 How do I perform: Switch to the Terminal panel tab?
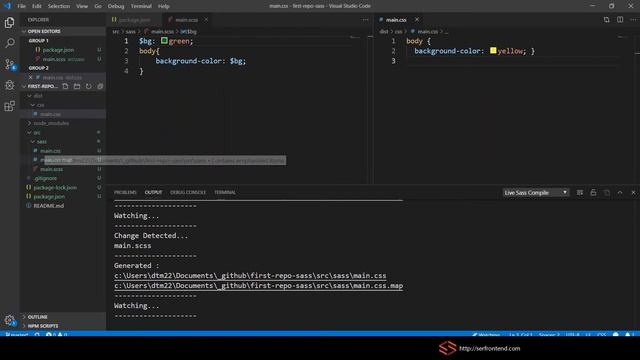[x=225, y=192]
